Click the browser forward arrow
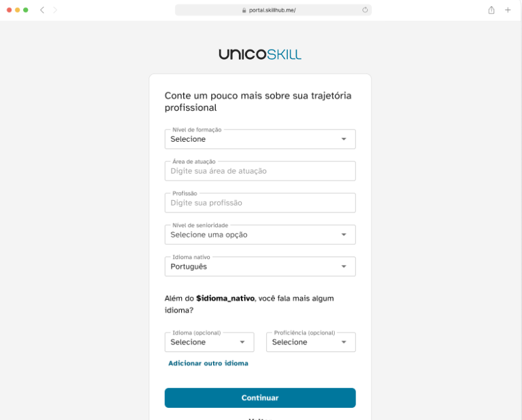Image resolution: width=522 pixels, height=420 pixels. tap(55, 10)
